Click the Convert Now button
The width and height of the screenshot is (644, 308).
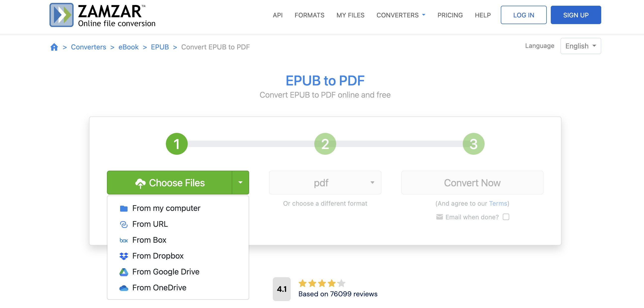point(472,183)
